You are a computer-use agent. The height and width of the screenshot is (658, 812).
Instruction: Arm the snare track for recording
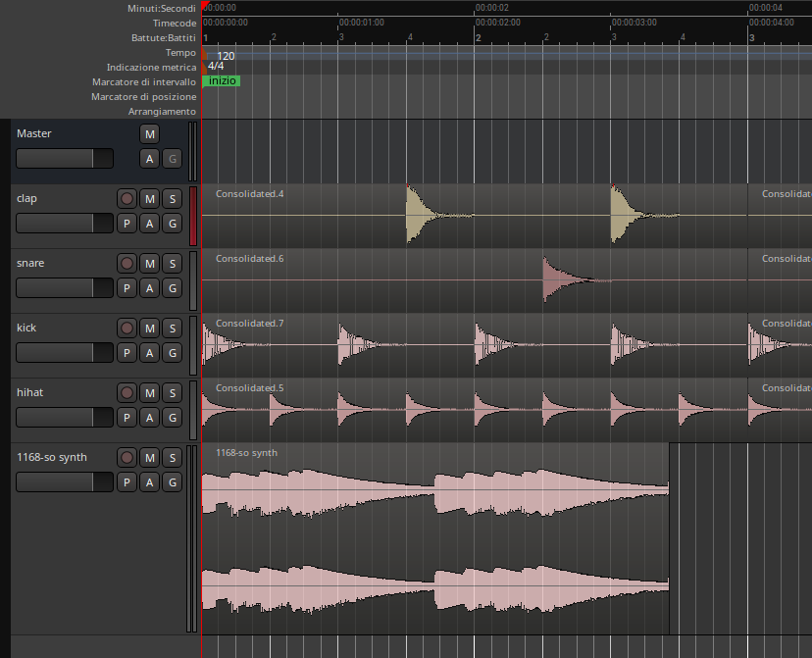tap(127, 264)
